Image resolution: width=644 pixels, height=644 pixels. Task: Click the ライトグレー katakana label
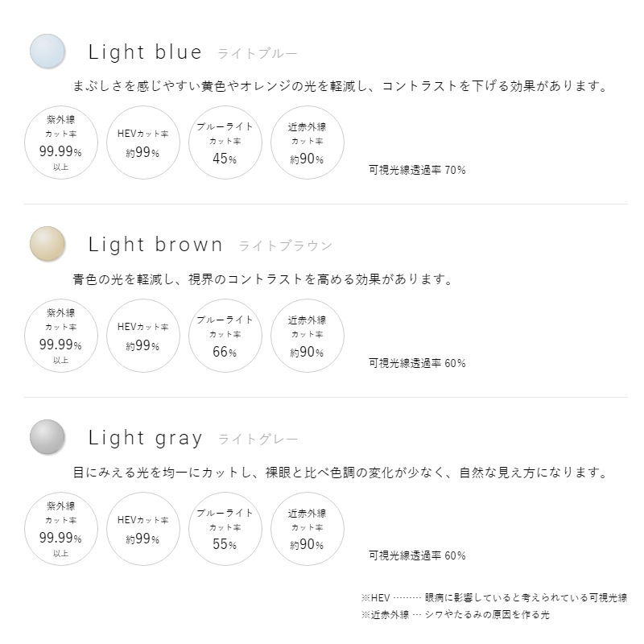pos(258,440)
